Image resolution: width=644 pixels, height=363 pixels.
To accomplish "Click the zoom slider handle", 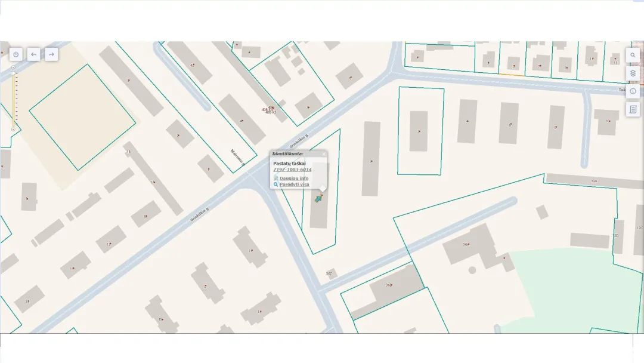I will click(13, 73).
